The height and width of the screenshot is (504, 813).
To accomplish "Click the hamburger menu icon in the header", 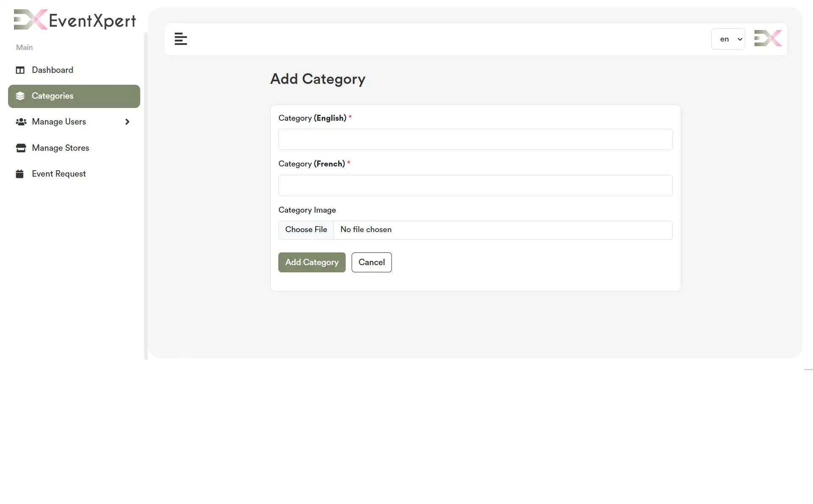I will click(x=180, y=39).
